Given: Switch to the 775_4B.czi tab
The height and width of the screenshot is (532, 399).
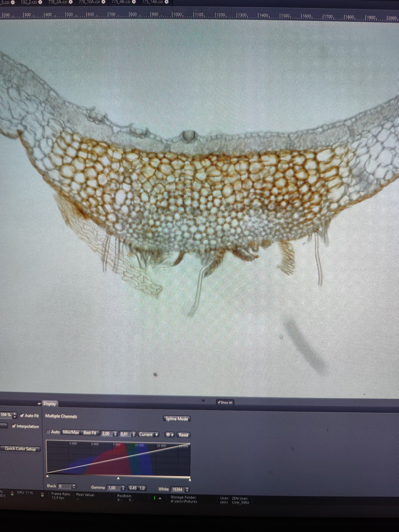Looking at the screenshot, I should click(x=121, y=2).
